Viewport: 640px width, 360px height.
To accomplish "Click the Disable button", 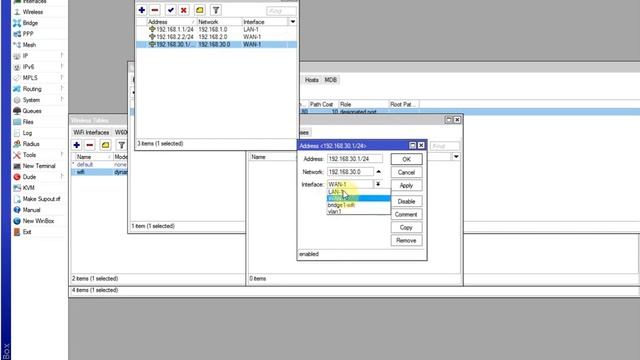I will [x=407, y=201].
